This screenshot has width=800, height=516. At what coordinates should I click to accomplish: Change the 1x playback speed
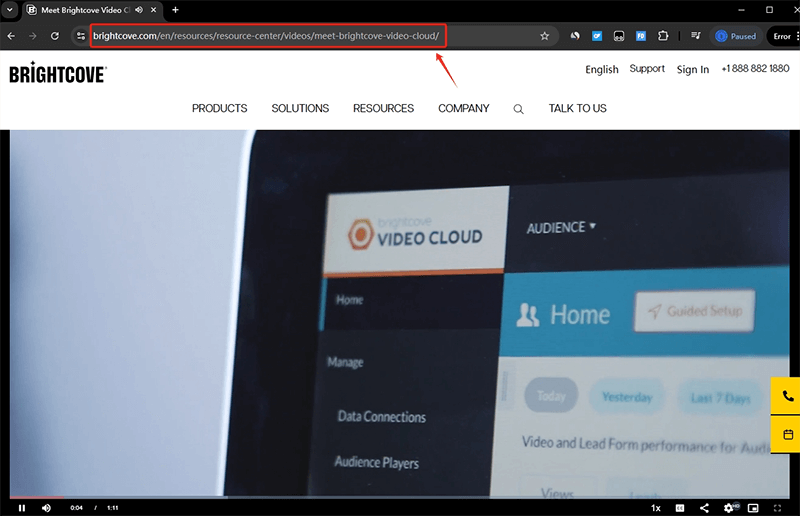pos(656,508)
